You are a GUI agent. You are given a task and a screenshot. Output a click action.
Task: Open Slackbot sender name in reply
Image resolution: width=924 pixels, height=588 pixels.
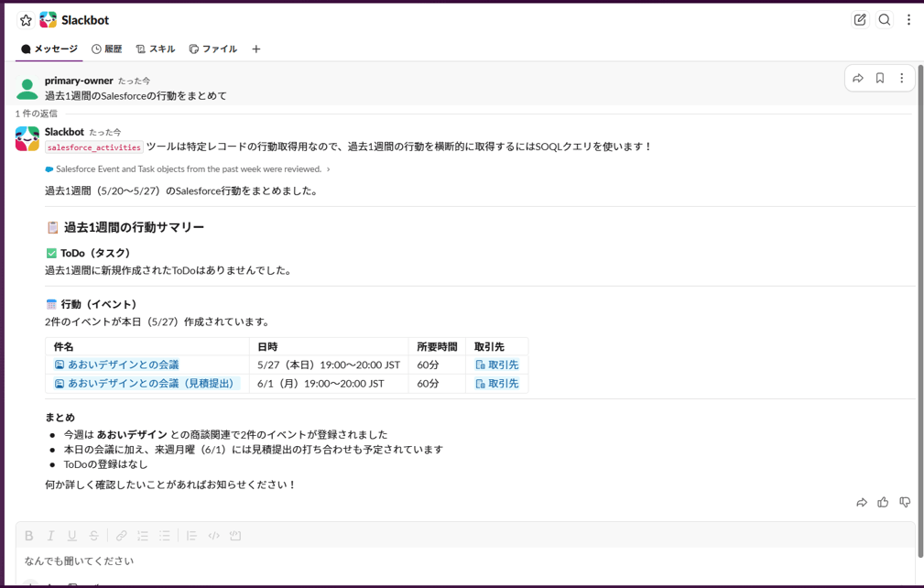point(64,132)
